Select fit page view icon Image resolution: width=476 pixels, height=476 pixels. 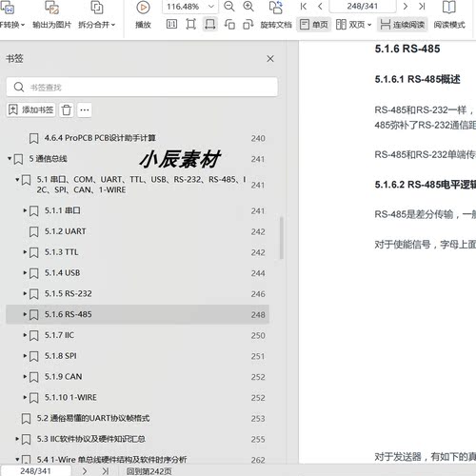[x=190, y=24]
